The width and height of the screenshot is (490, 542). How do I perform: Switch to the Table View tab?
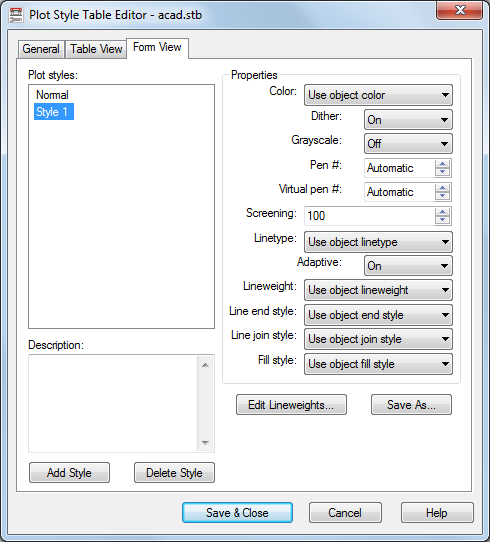click(x=96, y=49)
